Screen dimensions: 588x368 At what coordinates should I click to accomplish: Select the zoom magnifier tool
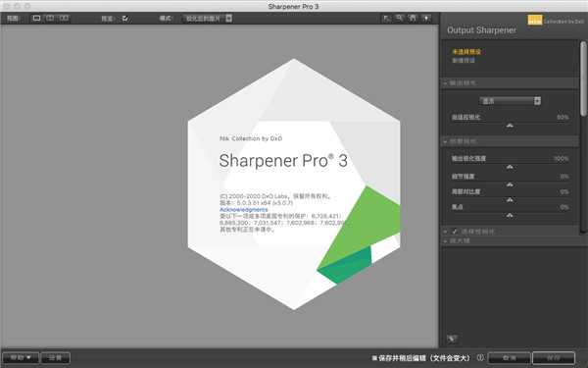(x=400, y=18)
